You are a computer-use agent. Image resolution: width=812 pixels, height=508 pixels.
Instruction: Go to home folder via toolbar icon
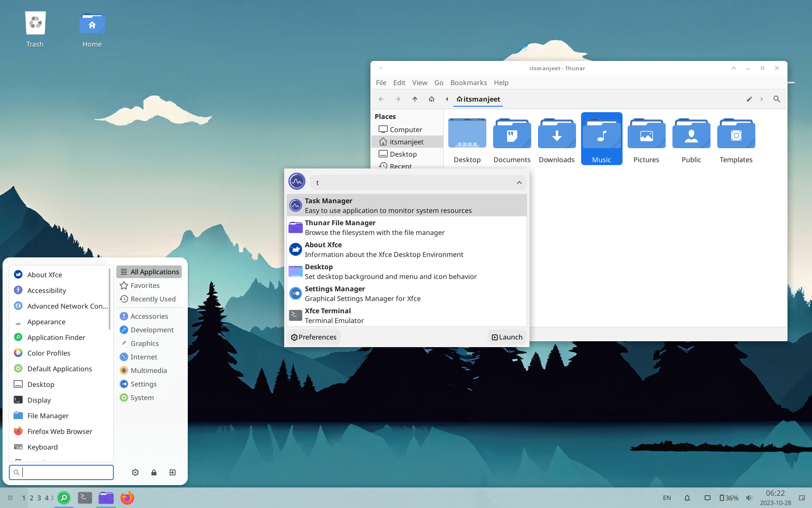[431, 99]
